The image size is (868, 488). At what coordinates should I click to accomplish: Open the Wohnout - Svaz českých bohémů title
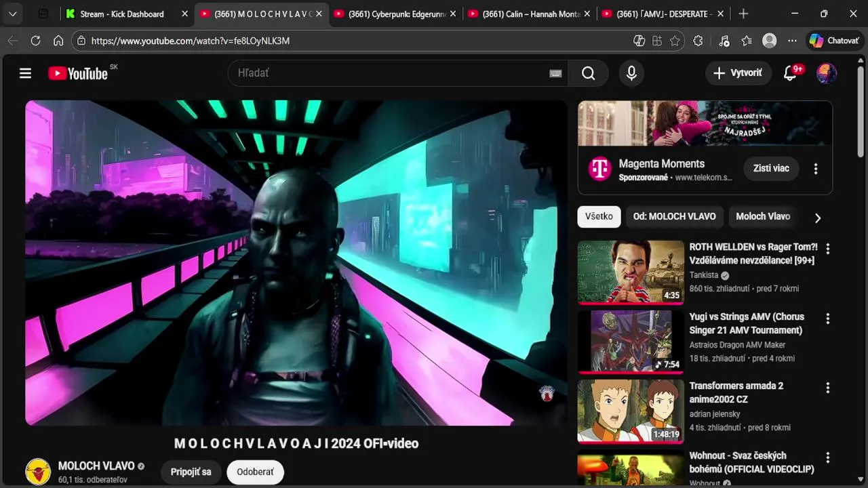click(751, 462)
